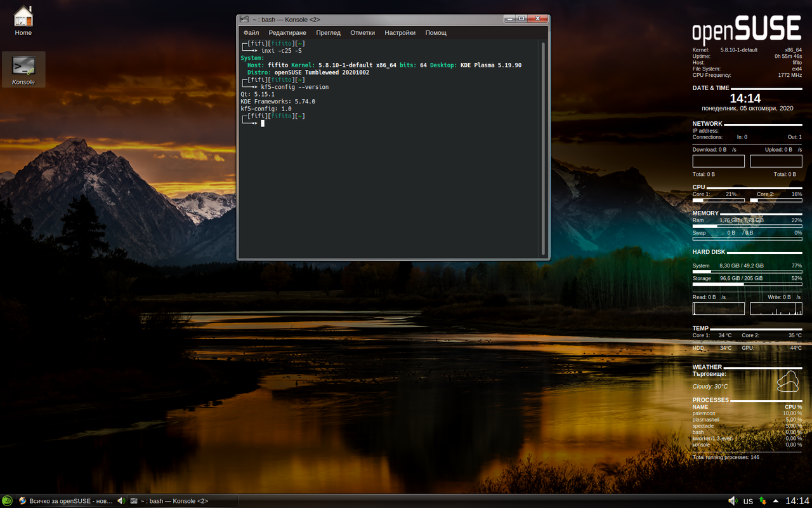Viewport: 812px width, 508px height.
Task: Click the 'palemoon' process row
Action: click(747, 413)
